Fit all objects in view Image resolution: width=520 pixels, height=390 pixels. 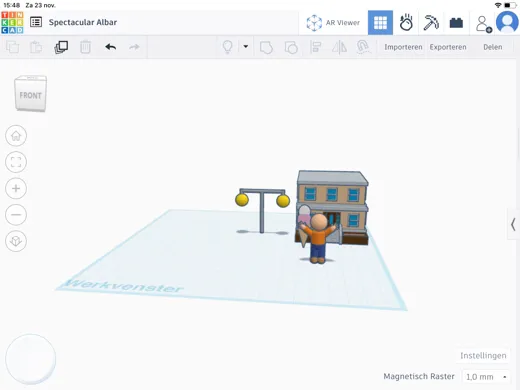point(16,162)
